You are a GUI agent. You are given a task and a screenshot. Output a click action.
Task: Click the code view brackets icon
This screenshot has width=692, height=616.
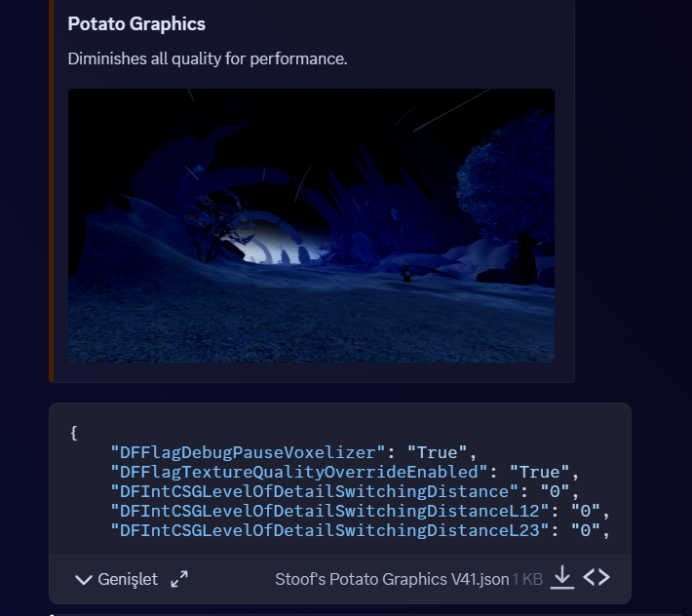click(x=596, y=578)
